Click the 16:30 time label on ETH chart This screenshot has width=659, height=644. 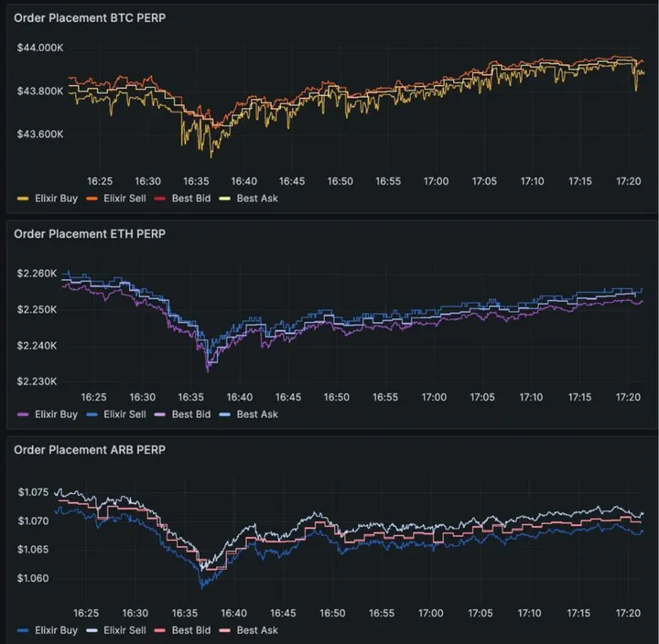(143, 397)
